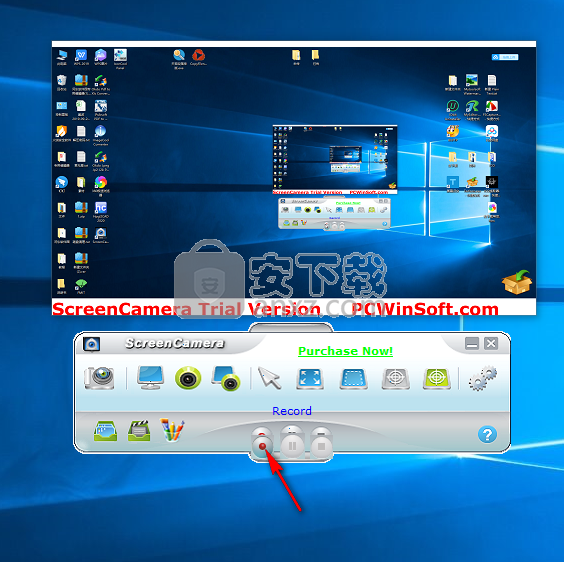Close the ScreenCamera window
Image resolution: width=564 pixels, height=562 pixels.
pyautogui.click(x=491, y=344)
